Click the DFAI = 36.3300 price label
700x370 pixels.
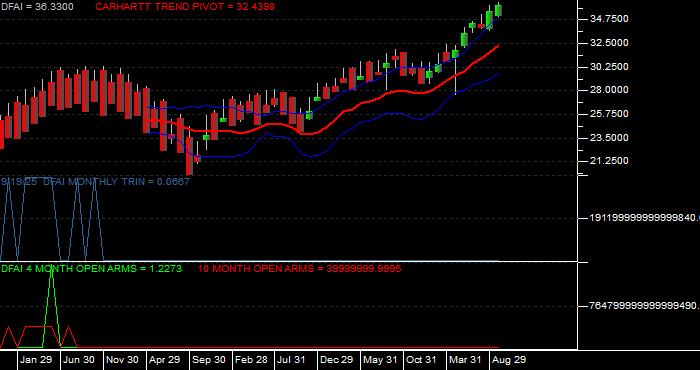37,7
